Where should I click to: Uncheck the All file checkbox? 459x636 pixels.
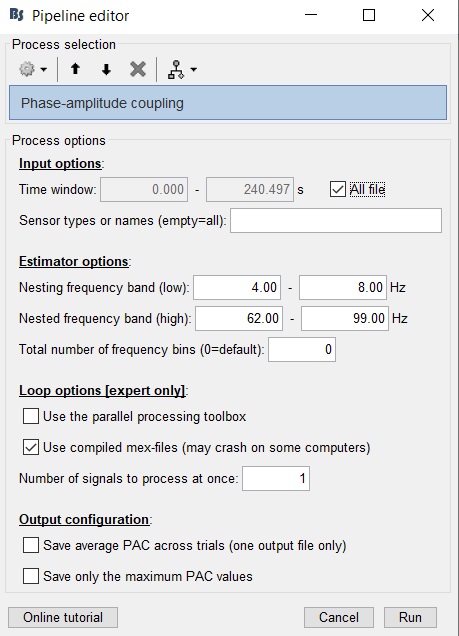pyautogui.click(x=338, y=189)
